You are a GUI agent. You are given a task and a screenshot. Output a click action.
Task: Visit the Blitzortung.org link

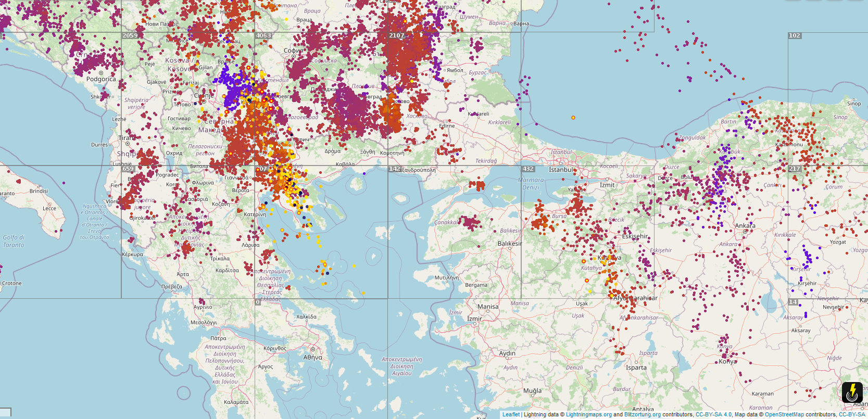coord(642,415)
